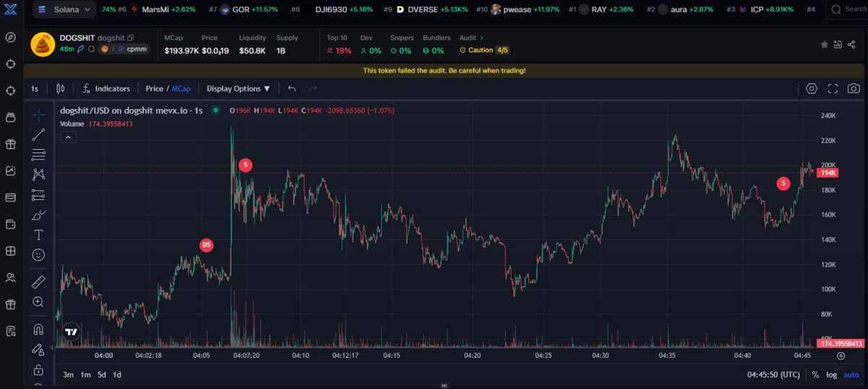Open the Fibonacci retracement tools
This screenshot has width=868, height=389.
38,155
